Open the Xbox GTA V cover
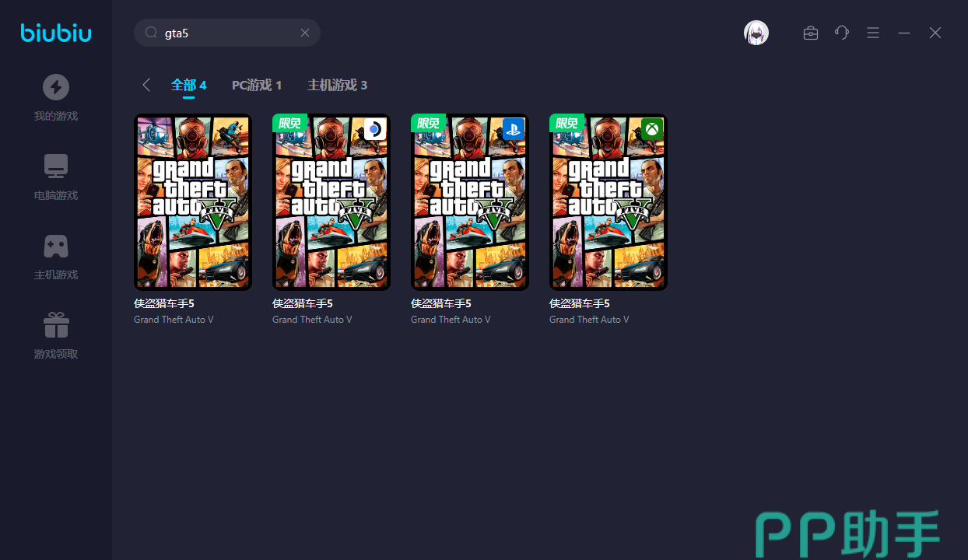968x560 pixels. click(x=609, y=202)
